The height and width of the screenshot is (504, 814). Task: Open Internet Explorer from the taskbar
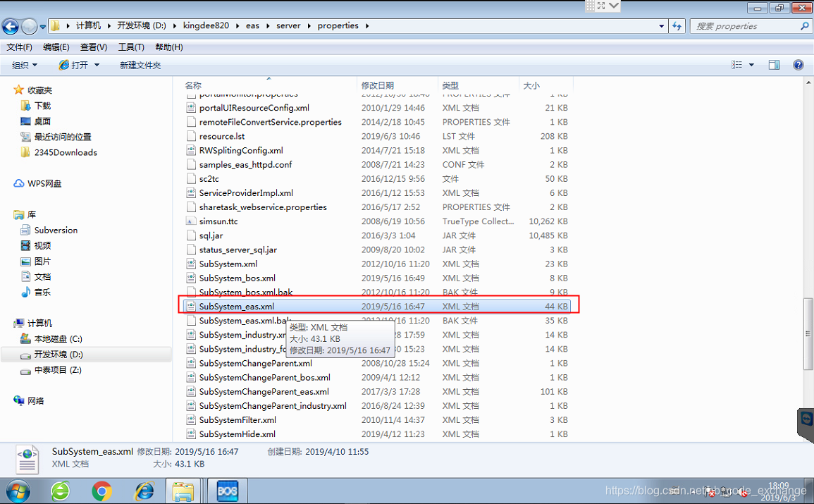144,491
